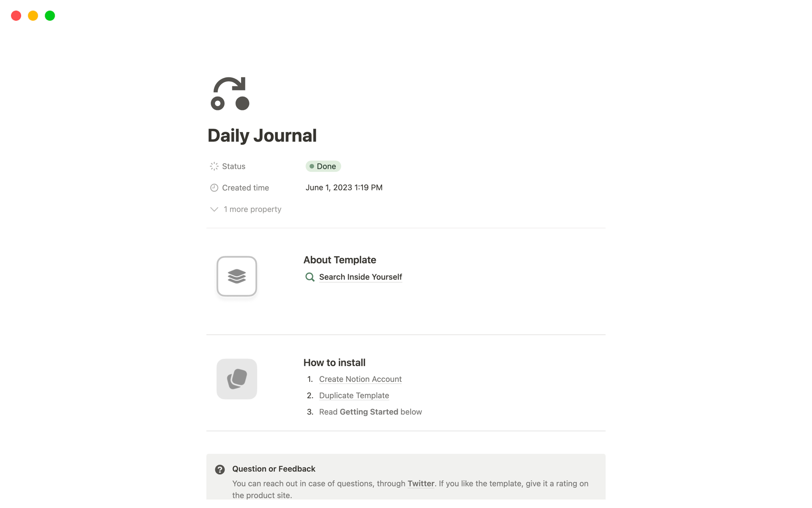
Task: Click the Status property icon
Action: [214, 166]
